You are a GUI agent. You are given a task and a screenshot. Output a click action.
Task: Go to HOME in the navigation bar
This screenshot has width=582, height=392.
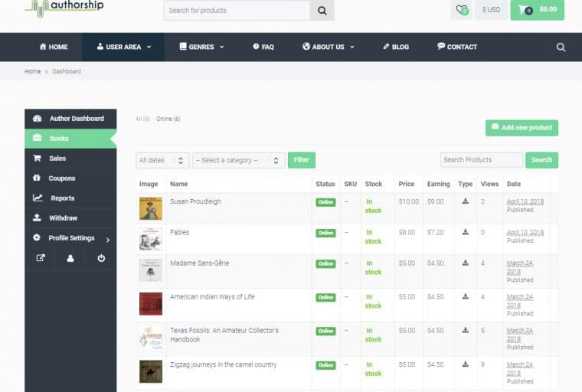(x=54, y=47)
